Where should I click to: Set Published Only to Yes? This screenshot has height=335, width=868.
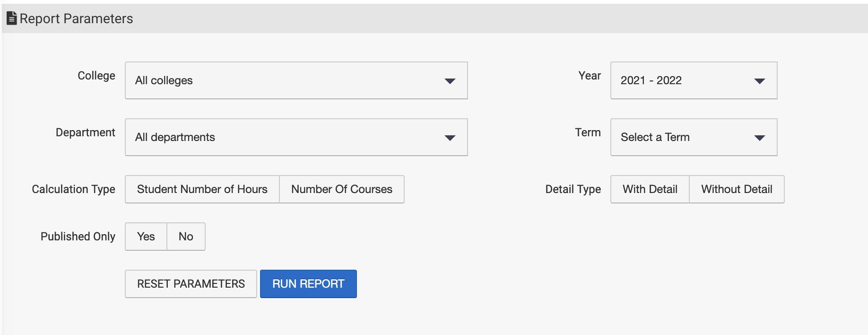click(146, 237)
